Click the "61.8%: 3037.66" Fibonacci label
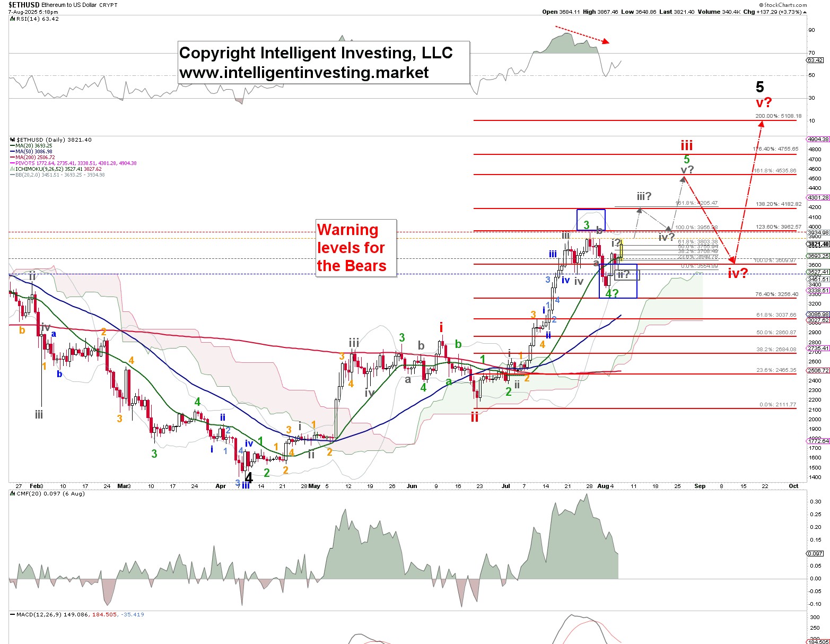The width and height of the screenshot is (830, 644). (x=776, y=315)
